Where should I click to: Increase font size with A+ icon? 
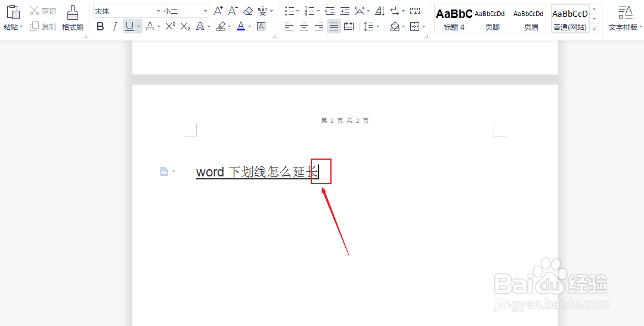point(218,11)
